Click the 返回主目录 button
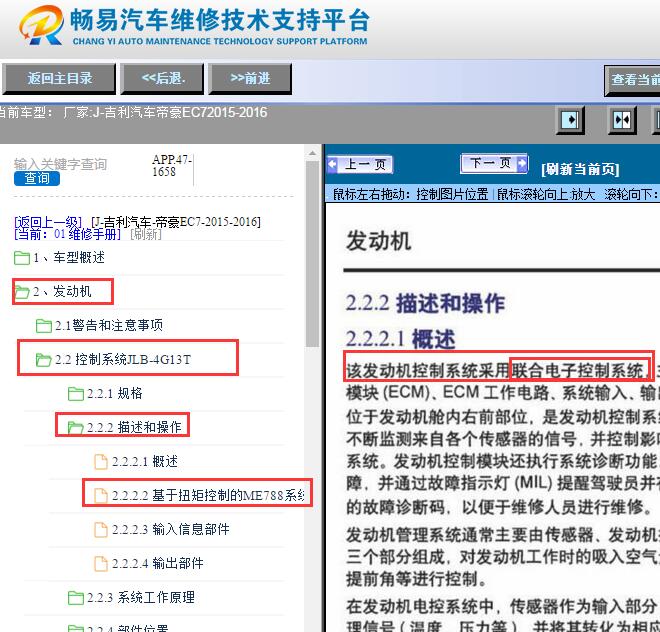The width and height of the screenshot is (660, 632). [x=59, y=78]
